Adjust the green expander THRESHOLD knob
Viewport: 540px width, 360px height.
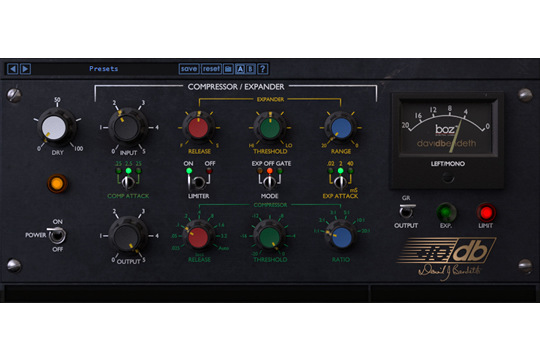click(270, 127)
